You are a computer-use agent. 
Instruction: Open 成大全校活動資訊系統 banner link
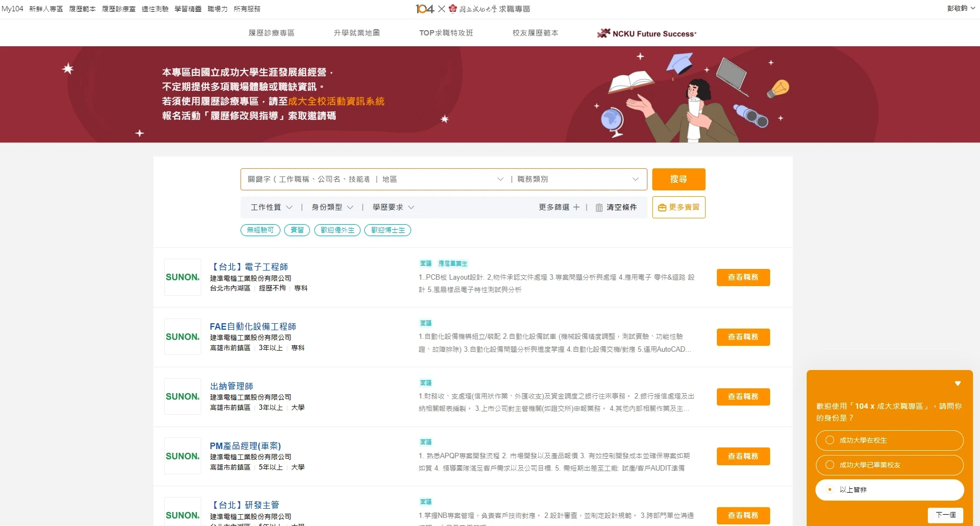tap(336, 101)
